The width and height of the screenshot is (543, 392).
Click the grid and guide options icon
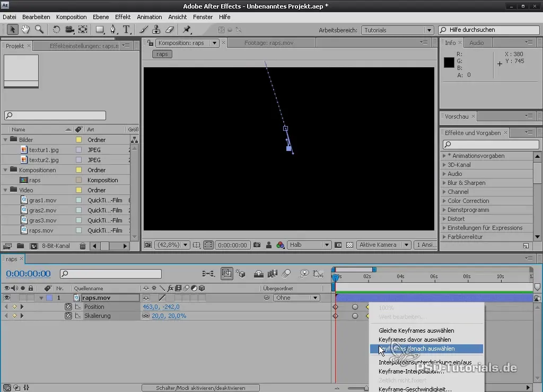pos(196,245)
